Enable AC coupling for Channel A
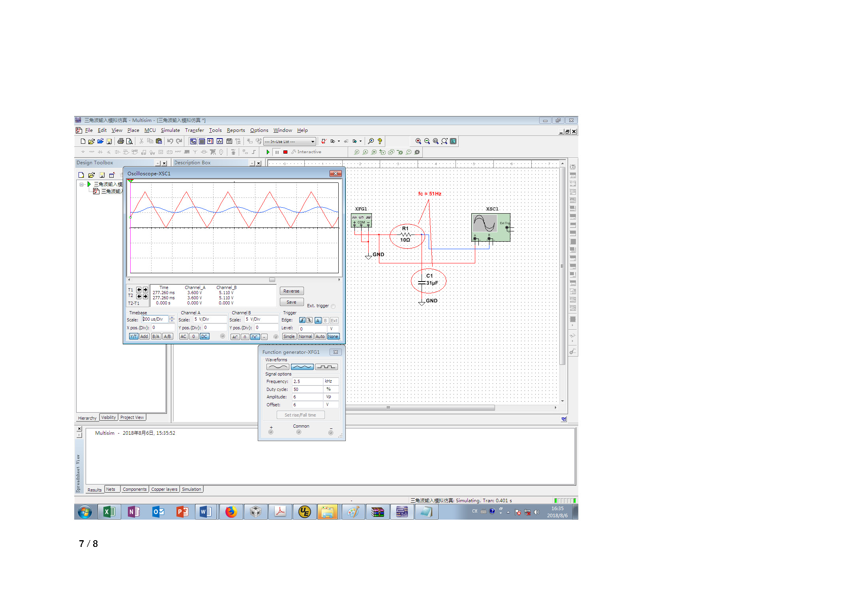The image size is (868, 614). pos(183,336)
